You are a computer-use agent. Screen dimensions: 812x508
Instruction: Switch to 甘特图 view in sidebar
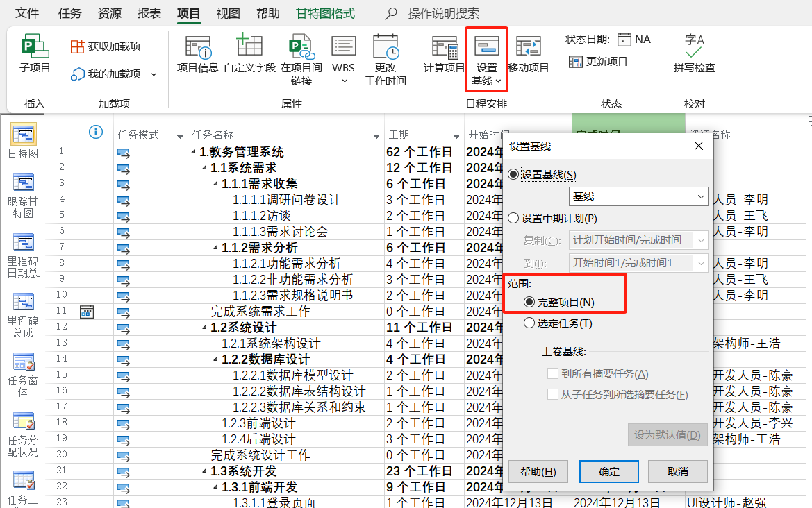point(23,140)
